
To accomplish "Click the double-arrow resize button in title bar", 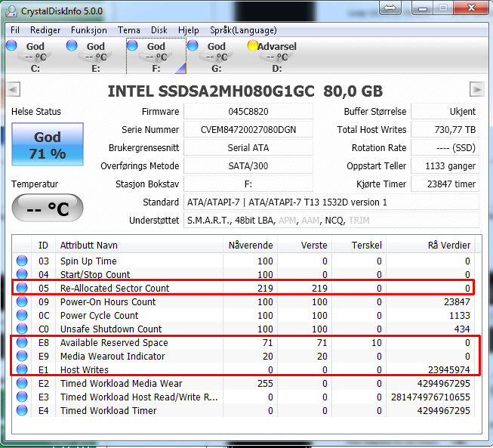I will tap(390, 8).
